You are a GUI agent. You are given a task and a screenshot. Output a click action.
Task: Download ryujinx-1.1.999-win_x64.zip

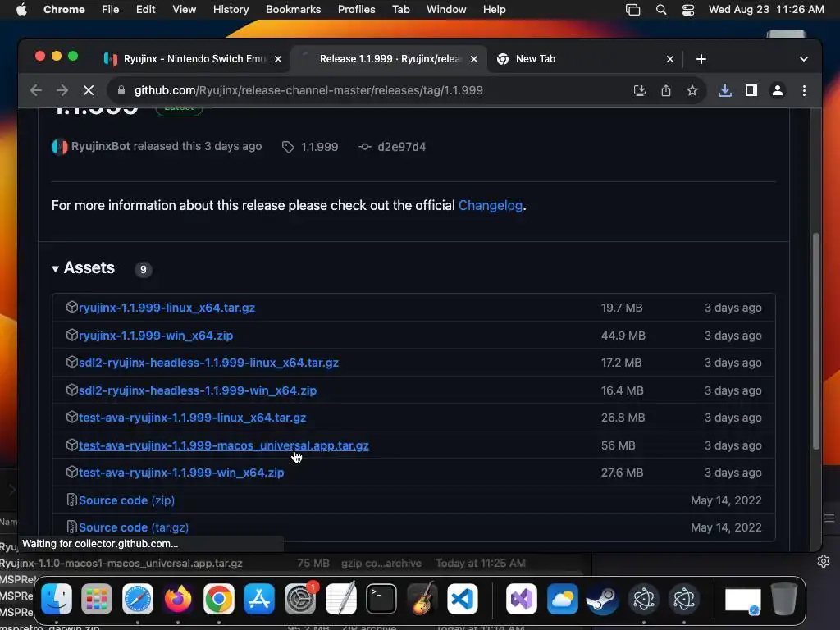[x=156, y=336]
